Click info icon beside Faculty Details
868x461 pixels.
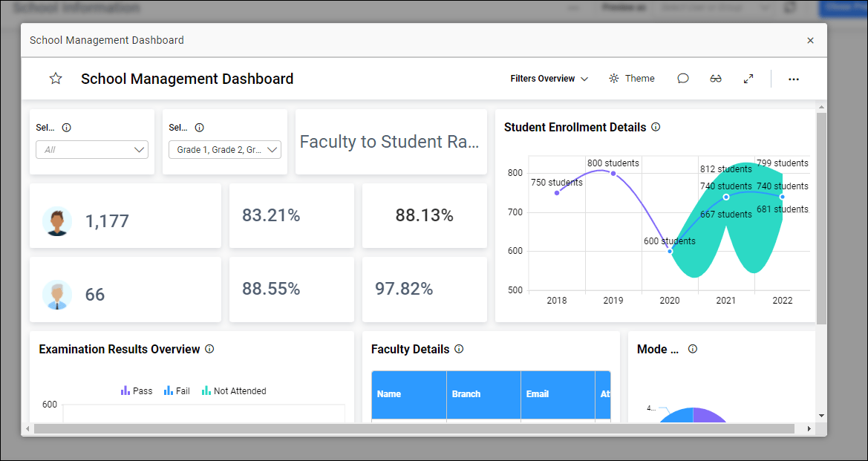(459, 349)
